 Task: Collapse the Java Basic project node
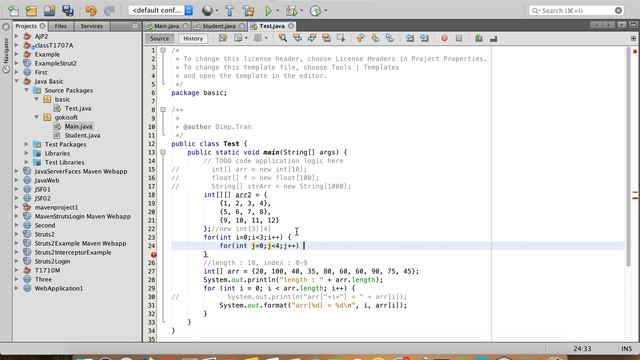pyautogui.click(x=17, y=81)
